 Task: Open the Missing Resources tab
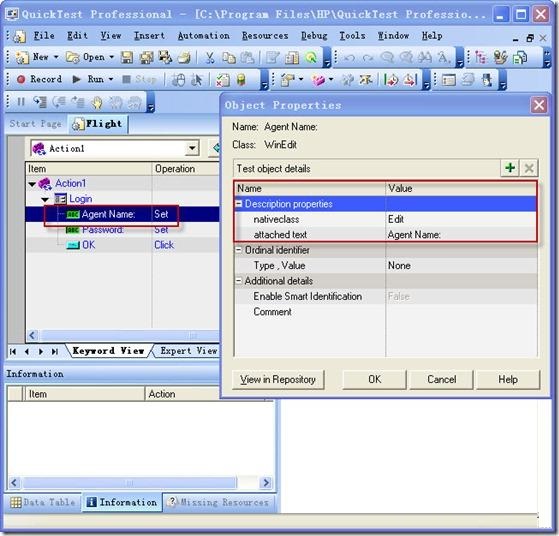point(218,502)
